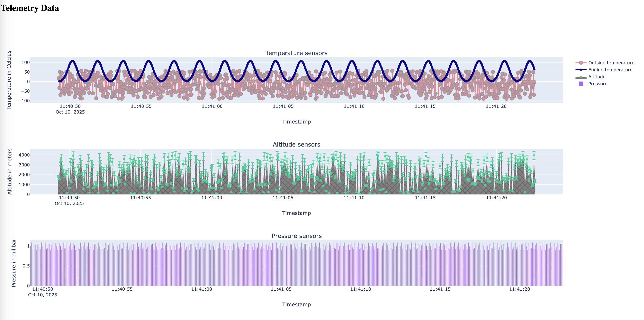
Task: Click the Pressure sensors chart title
Action: 296,236
